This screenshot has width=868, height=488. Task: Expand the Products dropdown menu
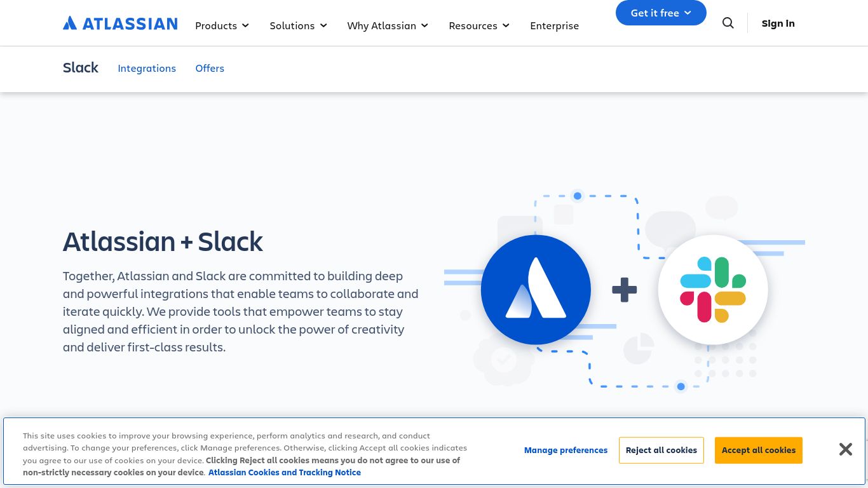[x=222, y=25]
